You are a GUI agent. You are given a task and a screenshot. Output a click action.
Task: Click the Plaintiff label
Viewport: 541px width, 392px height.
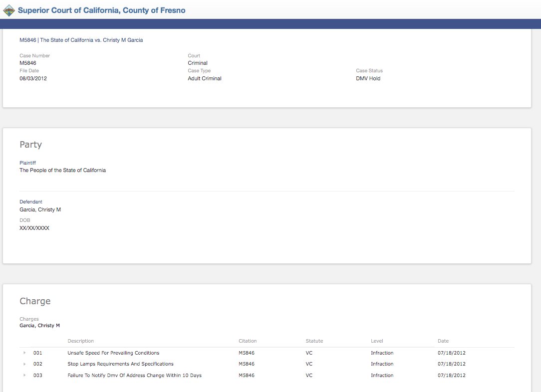click(x=27, y=163)
